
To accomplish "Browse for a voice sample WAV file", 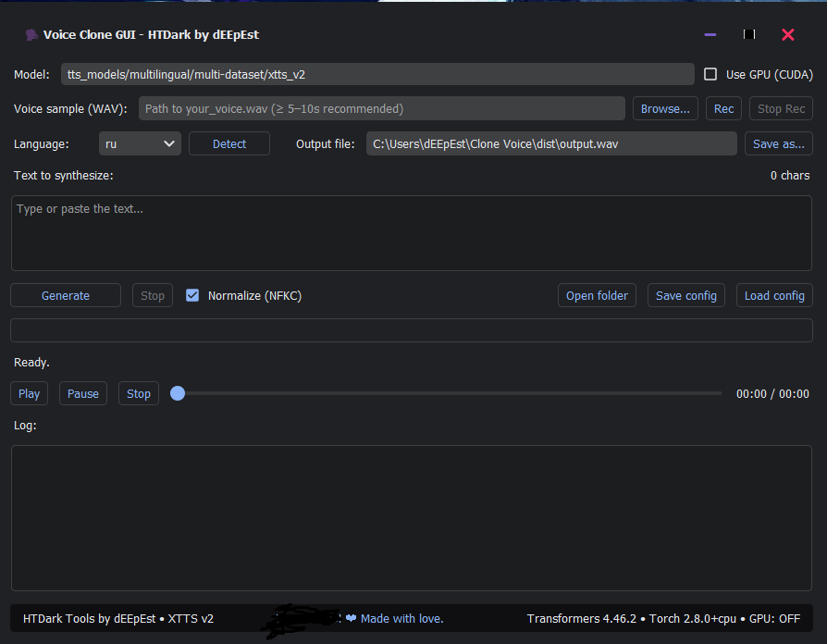I will [x=665, y=108].
